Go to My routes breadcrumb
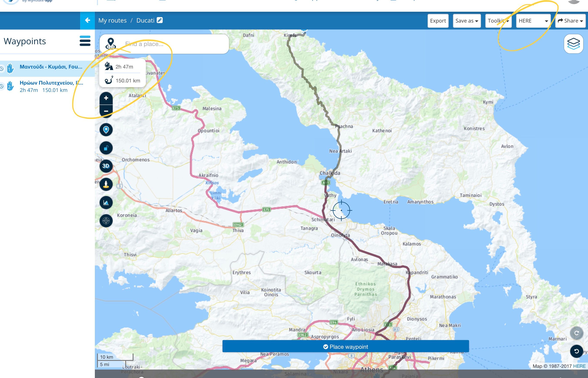This screenshot has width=588, height=378. pyautogui.click(x=112, y=20)
